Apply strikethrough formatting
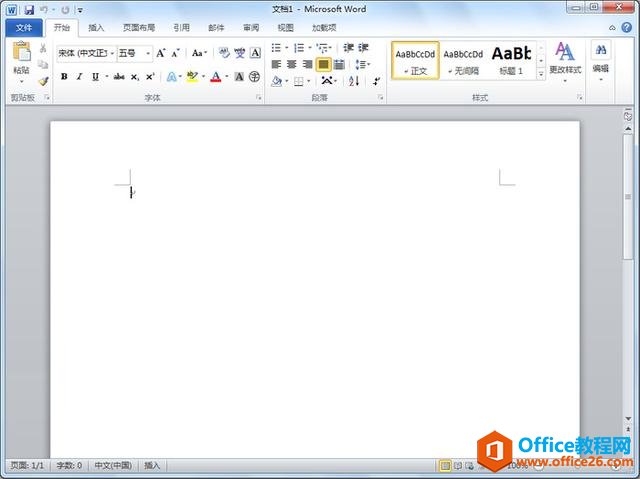 coord(119,76)
